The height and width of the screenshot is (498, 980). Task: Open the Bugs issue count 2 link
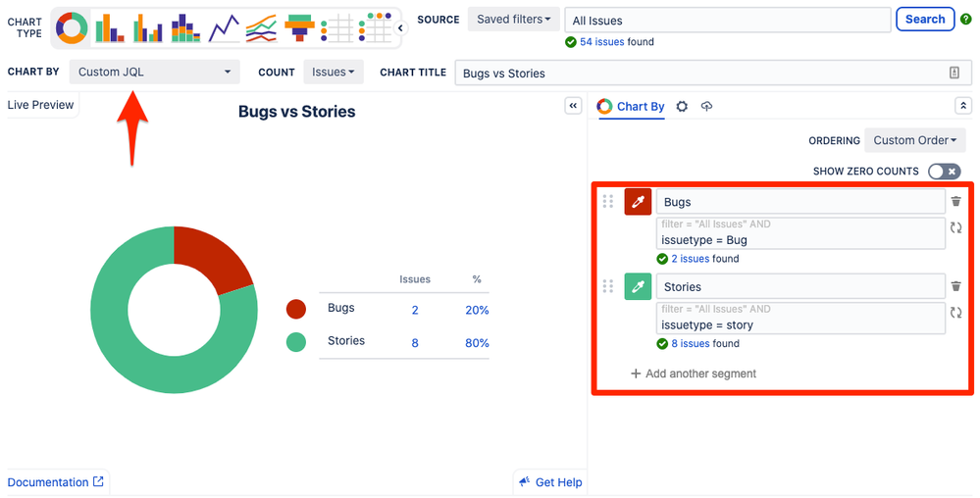pyautogui.click(x=415, y=310)
